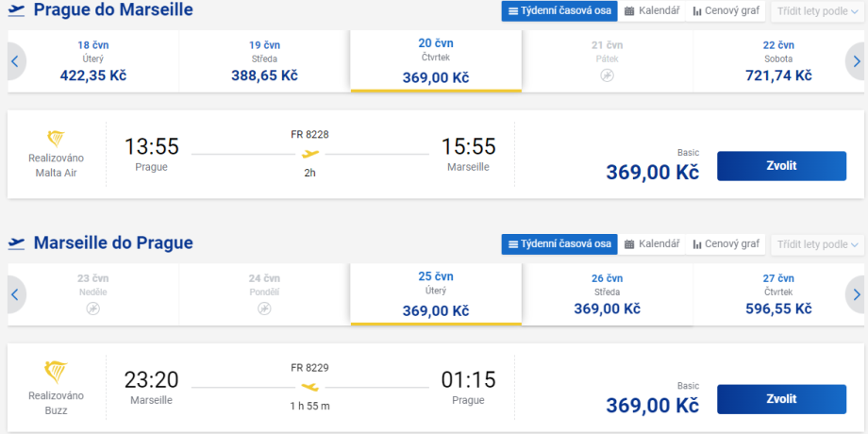The width and height of the screenshot is (868, 434).
Task: Click the plane icon beside Prague do Marseille heading
Action: (16, 10)
